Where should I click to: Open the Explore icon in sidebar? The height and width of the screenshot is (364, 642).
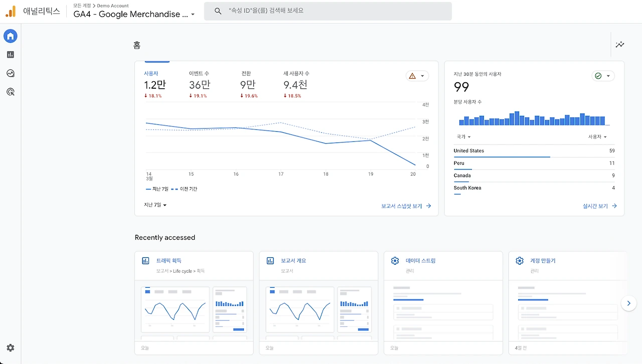pos(11,73)
